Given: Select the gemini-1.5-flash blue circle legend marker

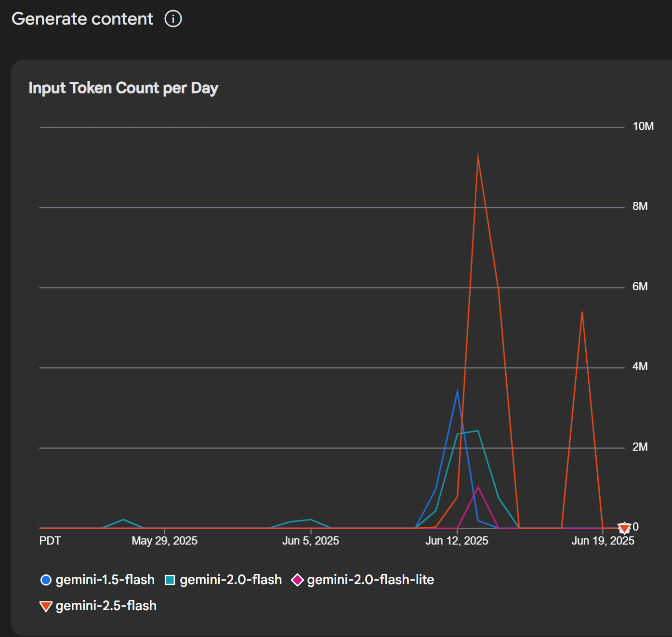Looking at the screenshot, I should pyautogui.click(x=46, y=580).
